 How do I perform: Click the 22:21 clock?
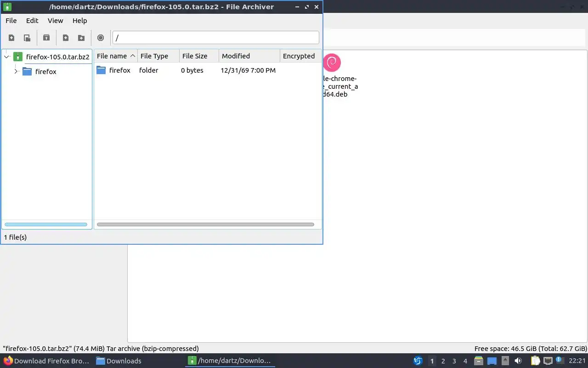coord(577,361)
